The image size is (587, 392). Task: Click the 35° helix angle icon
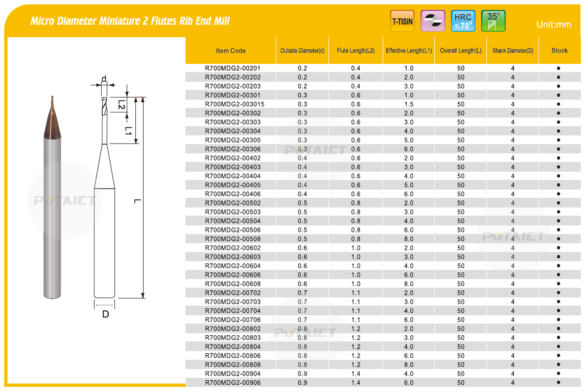(x=494, y=21)
